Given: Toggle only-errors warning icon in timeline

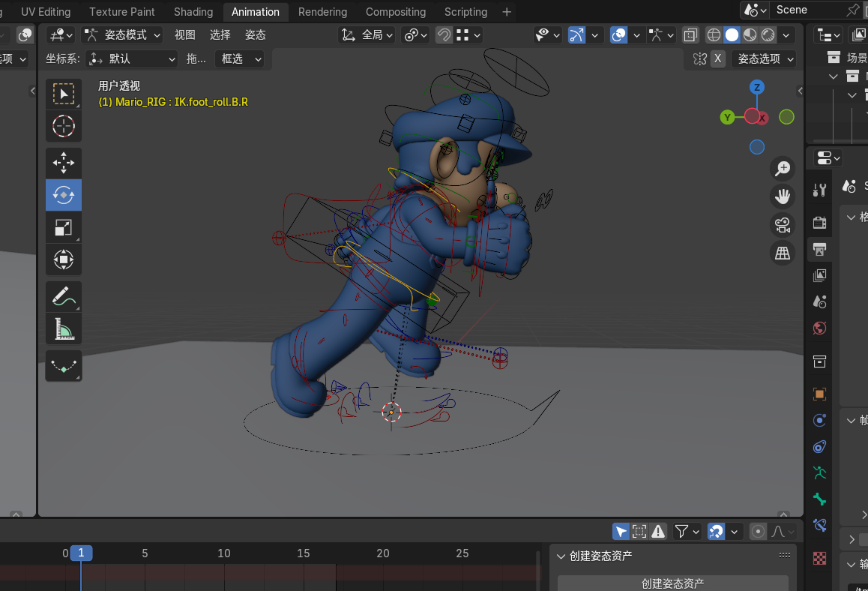Looking at the screenshot, I should tap(658, 532).
